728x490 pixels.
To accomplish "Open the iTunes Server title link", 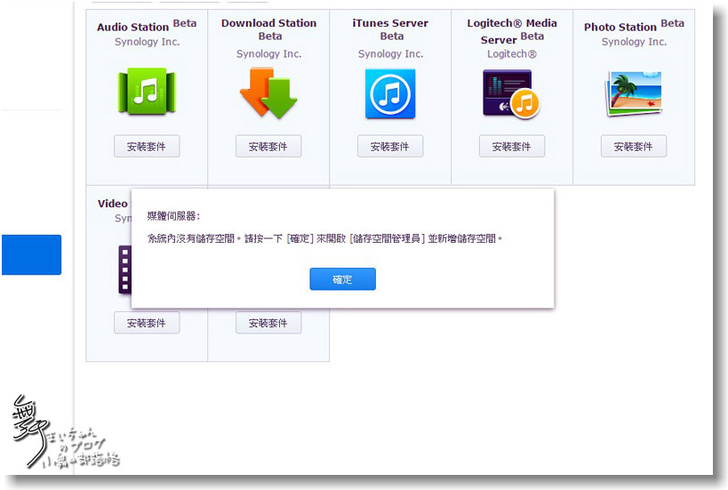I will point(390,23).
